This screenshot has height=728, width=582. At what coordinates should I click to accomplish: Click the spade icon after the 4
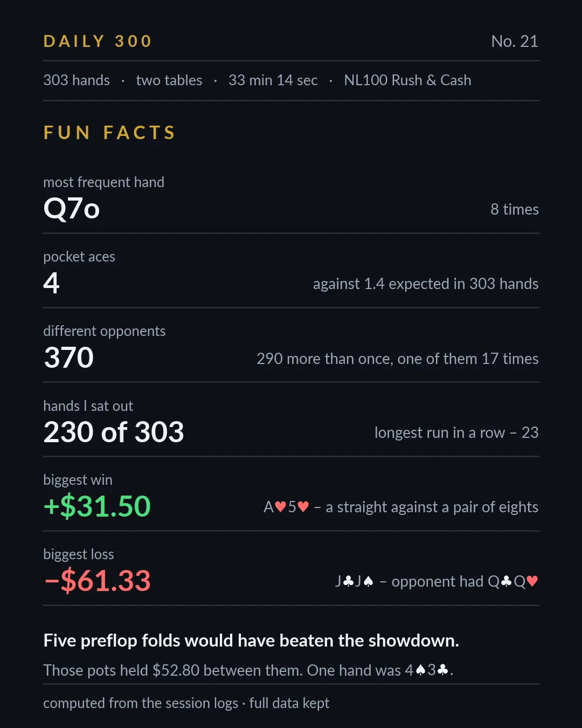[420, 670]
